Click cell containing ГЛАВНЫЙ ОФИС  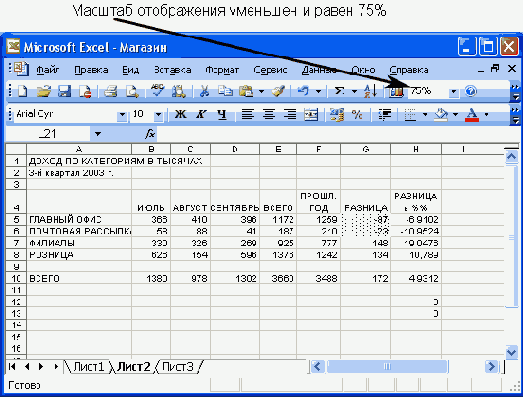(79, 220)
